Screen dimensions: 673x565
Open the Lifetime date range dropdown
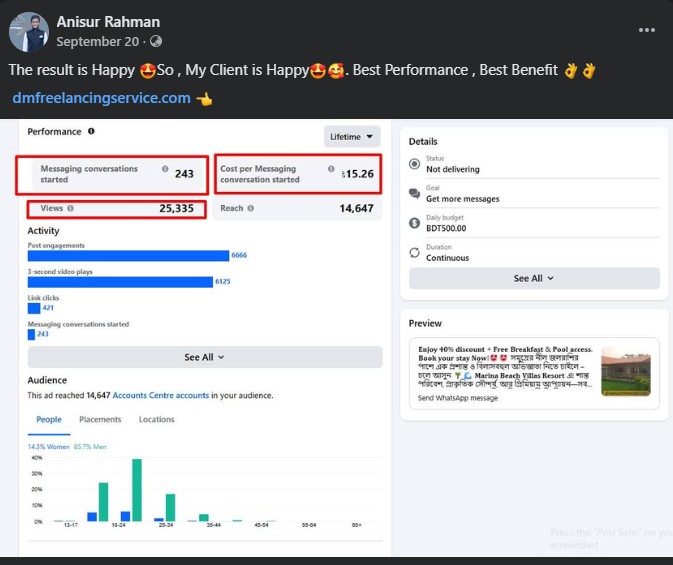[x=352, y=137]
